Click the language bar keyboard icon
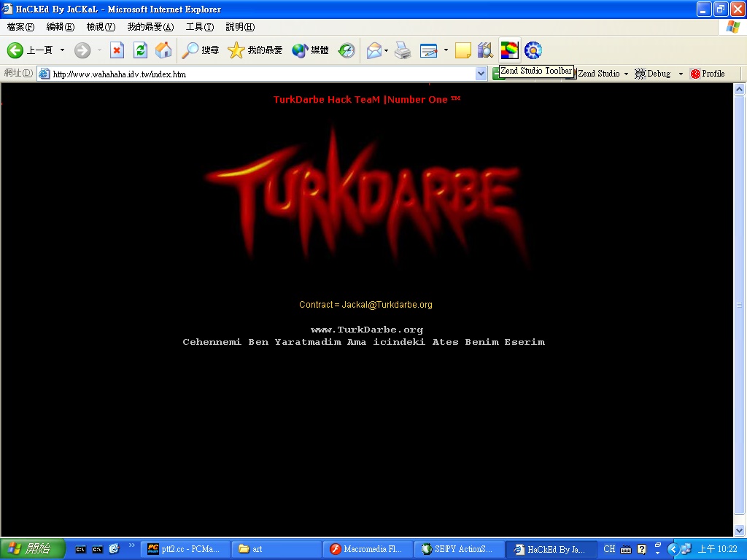Viewport: 747px width, 560px height. coord(625,550)
